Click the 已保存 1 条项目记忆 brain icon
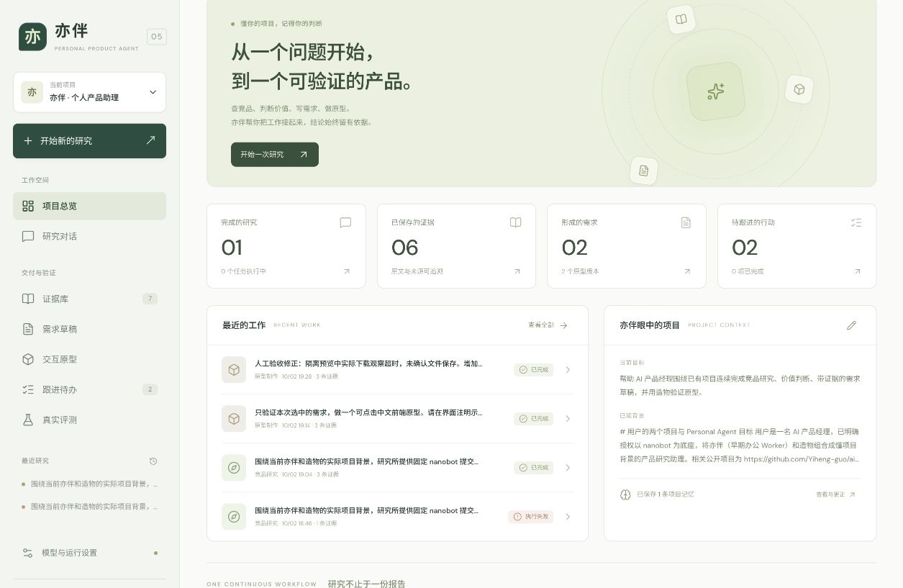This screenshot has width=903, height=588. coord(625,494)
